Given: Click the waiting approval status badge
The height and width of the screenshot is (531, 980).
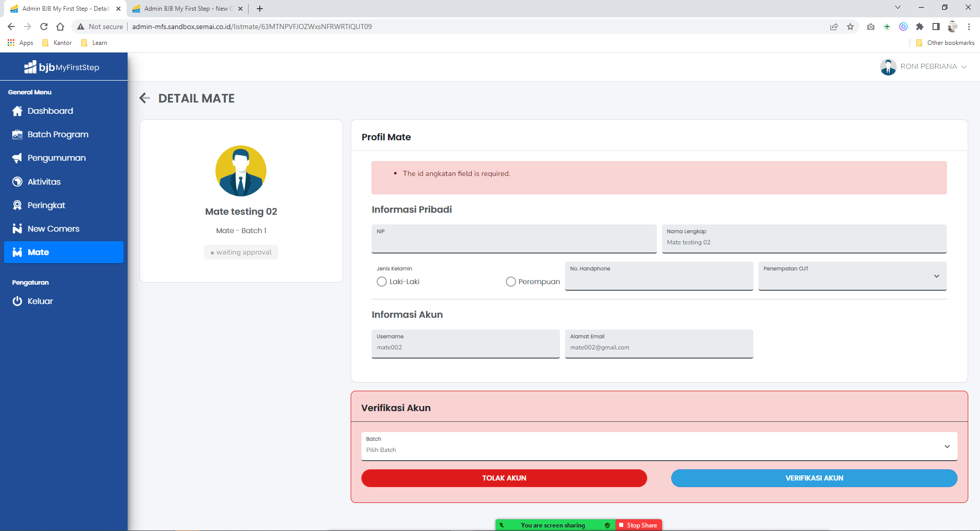Looking at the screenshot, I should [241, 252].
